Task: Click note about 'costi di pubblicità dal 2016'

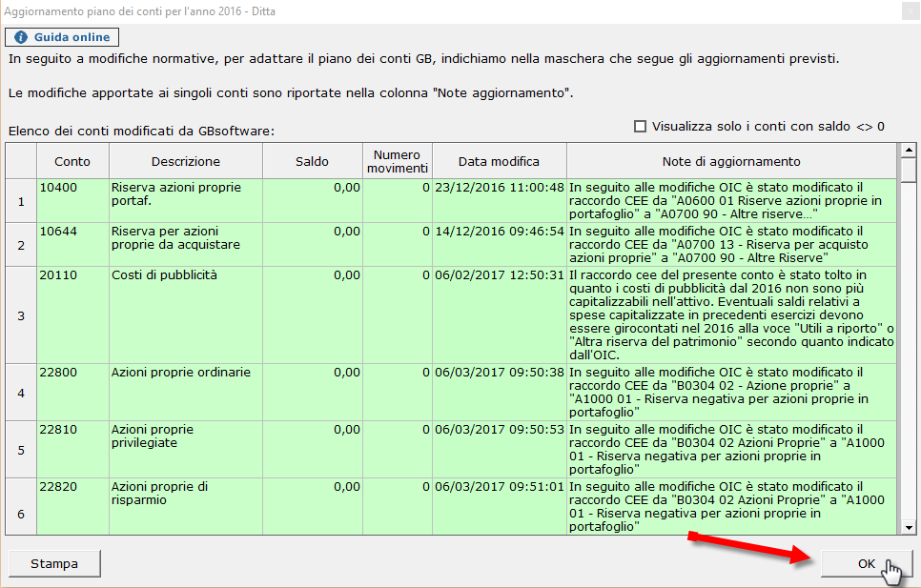Action: click(732, 315)
